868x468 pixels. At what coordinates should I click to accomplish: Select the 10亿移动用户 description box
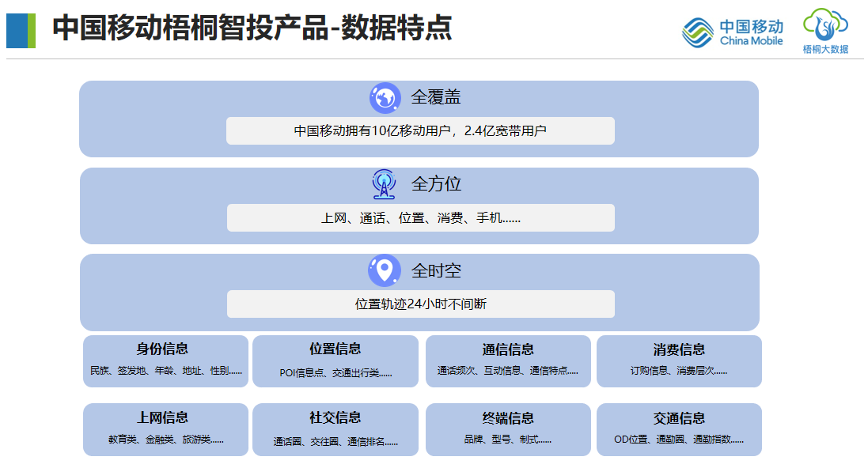pyautogui.click(x=420, y=131)
